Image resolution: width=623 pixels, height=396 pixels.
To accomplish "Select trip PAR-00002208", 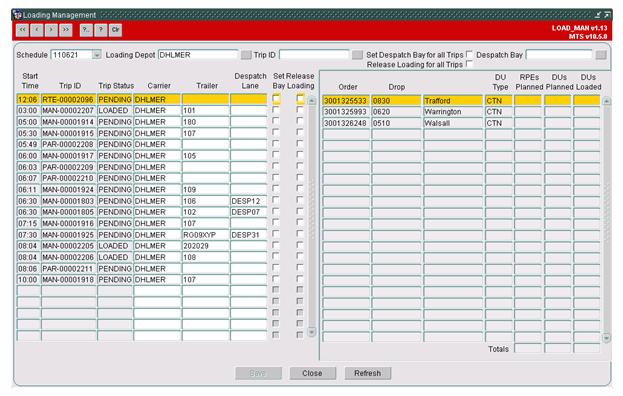I will pyautogui.click(x=68, y=144).
